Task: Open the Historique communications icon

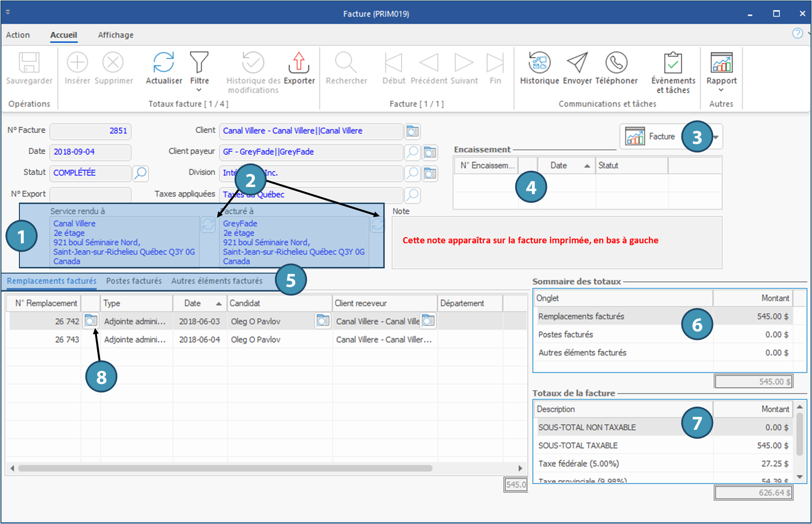Action: 539,63
